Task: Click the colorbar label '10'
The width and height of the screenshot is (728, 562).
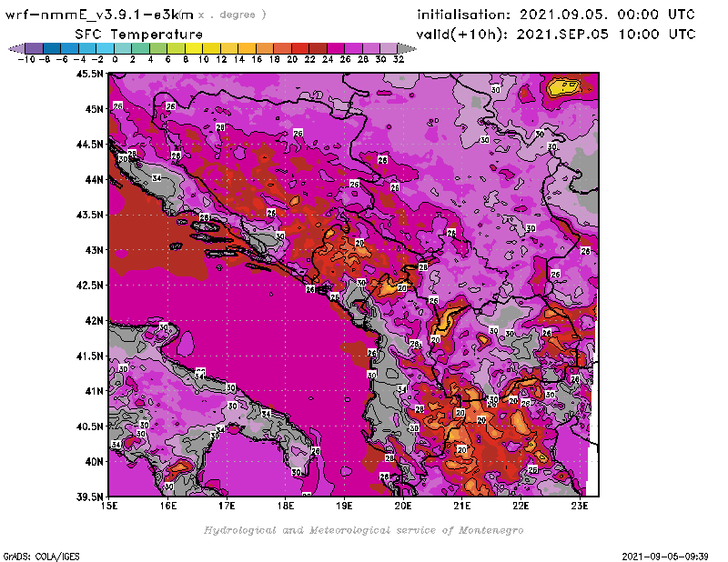Action: 203,59
